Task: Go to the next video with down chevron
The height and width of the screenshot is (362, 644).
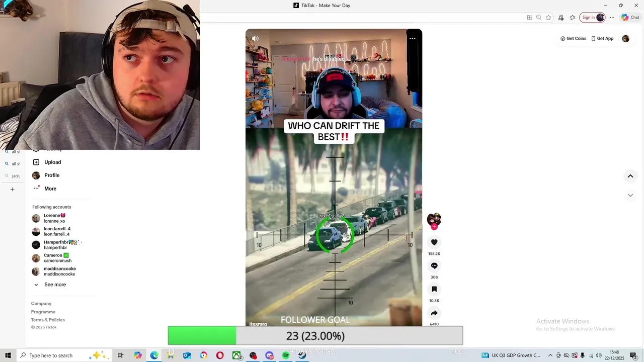Action: pos(630,195)
